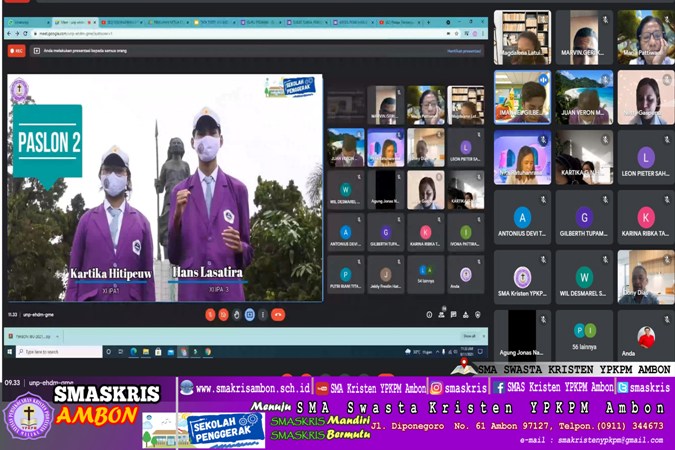Open meeting details info icon
675x450 pixels.
tap(429, 315)
